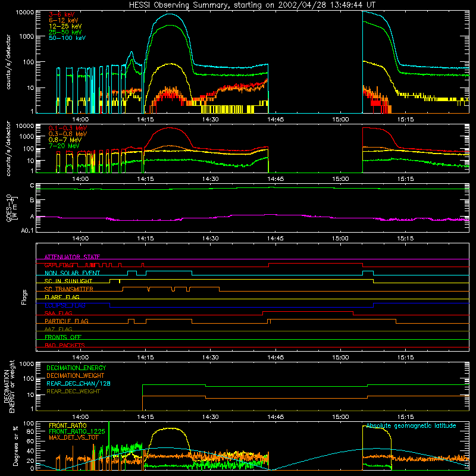This screenshot has height=476, width=476.
Task: Click the '6-12 keV' legend label
Action: [x=63, y=20]
